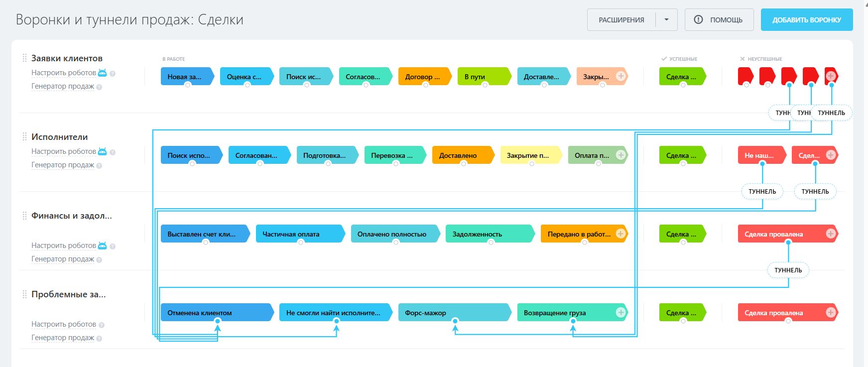Image resolution: width=868 pixels, height=367 pixels.
Task: Grab drag handle of Проблемные за... funnel
Action: 24,294
